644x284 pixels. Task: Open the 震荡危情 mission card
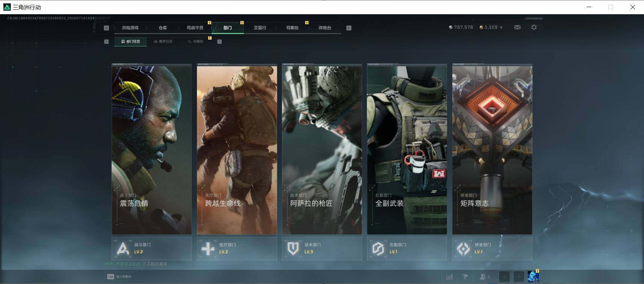tap(152, 150)
